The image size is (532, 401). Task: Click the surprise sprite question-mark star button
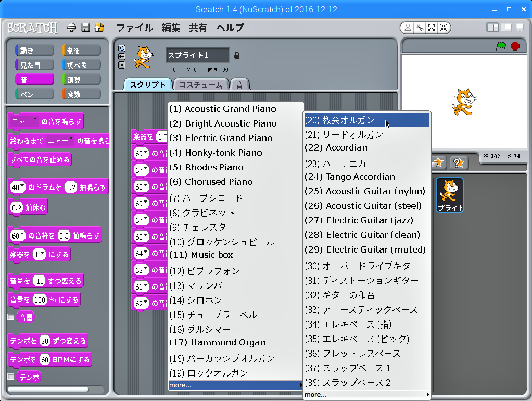tap(458, 163)
